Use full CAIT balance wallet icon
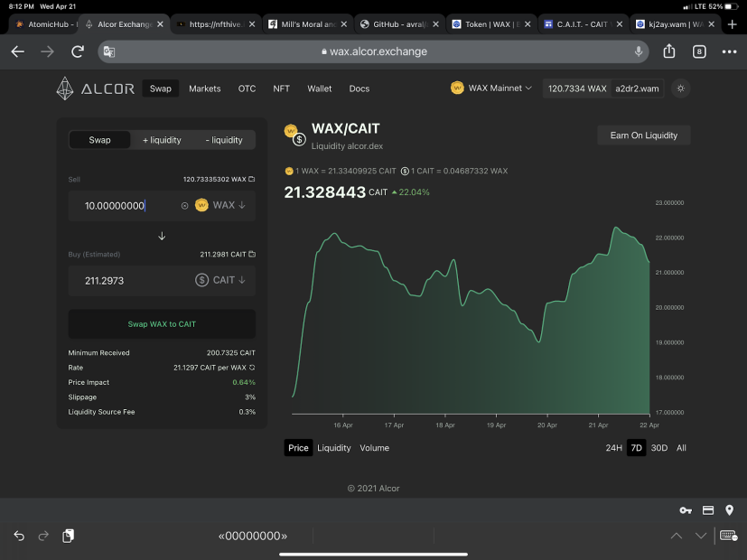This screenshot has width=747, height=560. pos(252,255)
